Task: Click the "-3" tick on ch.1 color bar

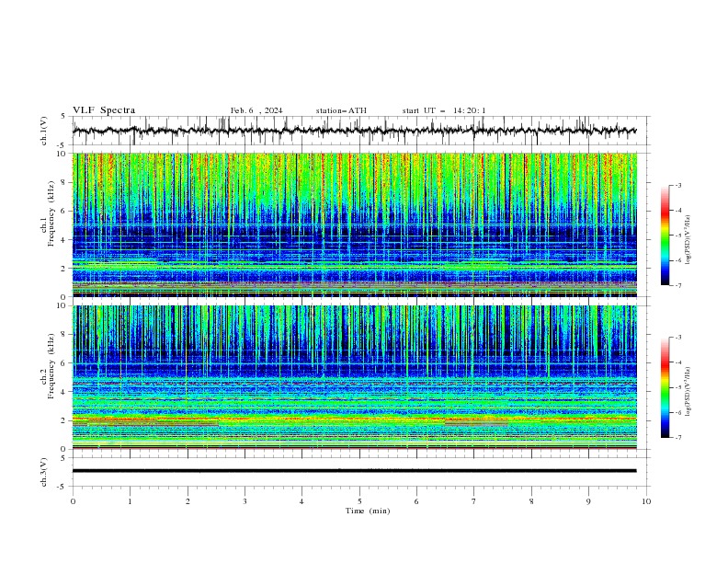Action: 678,185
